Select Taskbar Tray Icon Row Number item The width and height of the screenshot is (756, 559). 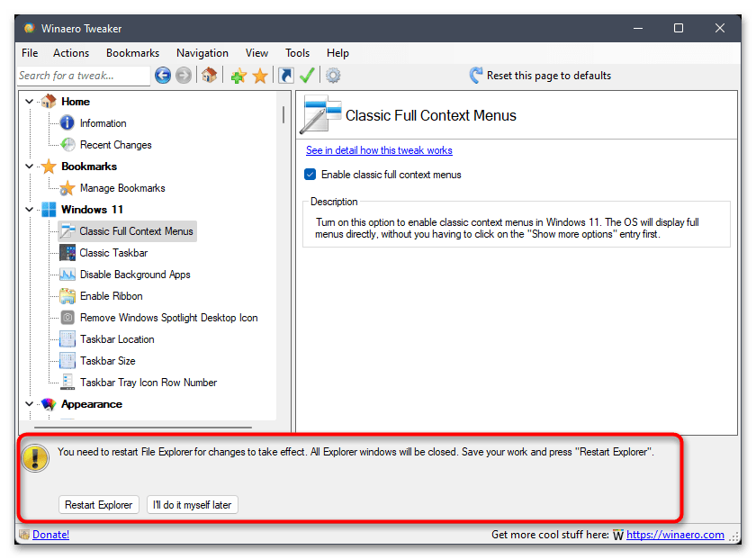click(x=148, y=383)
